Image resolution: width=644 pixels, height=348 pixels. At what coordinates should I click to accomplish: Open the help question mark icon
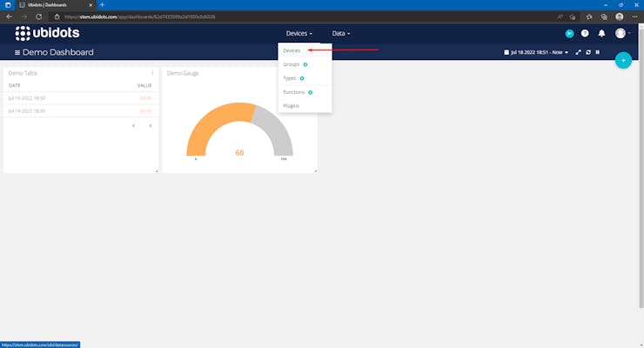(585, 33)
